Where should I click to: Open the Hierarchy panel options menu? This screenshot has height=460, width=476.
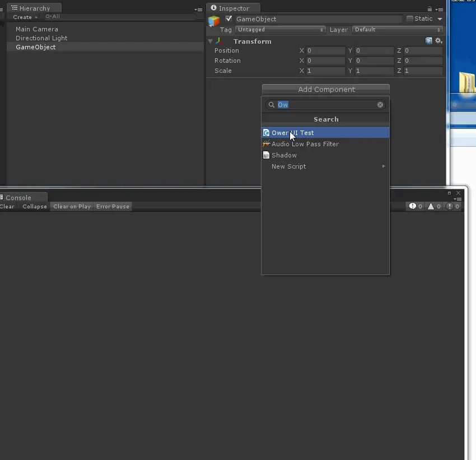coord(199,10)
